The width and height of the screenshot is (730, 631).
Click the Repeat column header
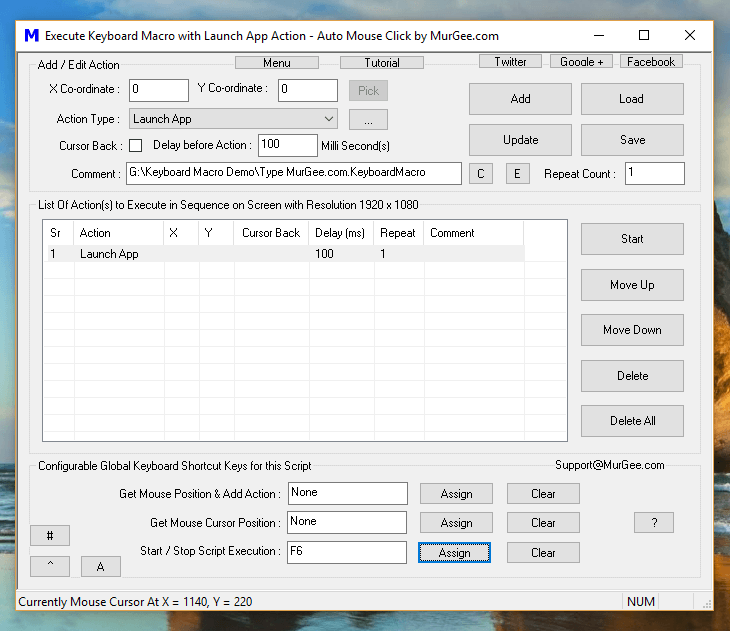(398, 233)
